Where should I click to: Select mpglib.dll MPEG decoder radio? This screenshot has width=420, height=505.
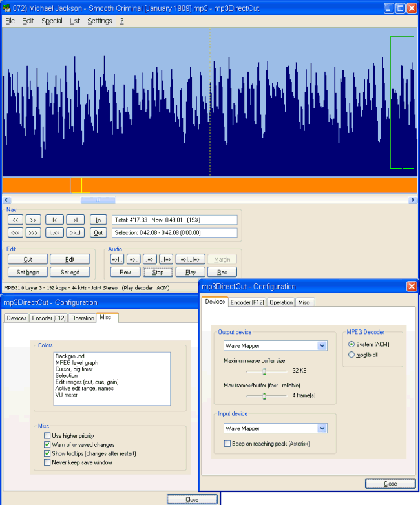[x=352, y=355]
